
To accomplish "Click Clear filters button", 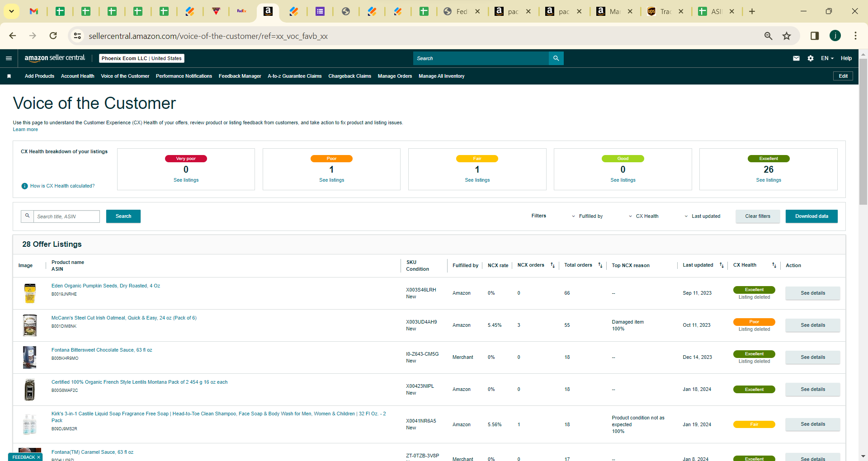I will [758, 216].
